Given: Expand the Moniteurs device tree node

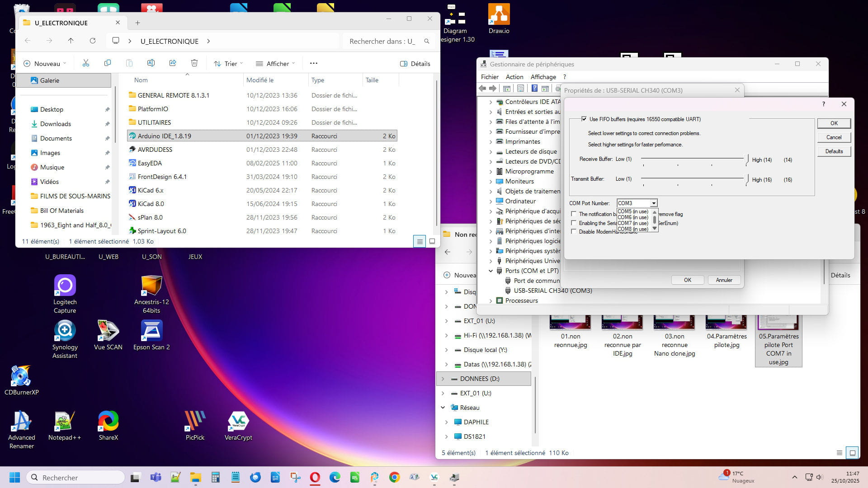Looking at the screenshot, I should 491,182.
